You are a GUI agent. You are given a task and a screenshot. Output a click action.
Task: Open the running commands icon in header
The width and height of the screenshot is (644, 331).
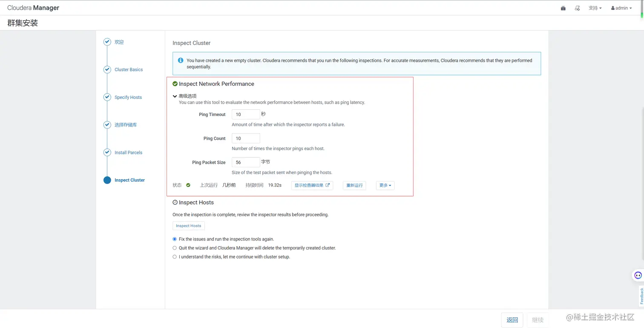pos(577,8)
